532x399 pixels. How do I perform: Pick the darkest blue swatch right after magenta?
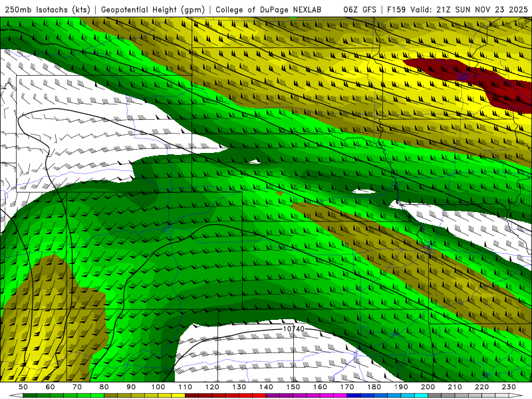354,396
